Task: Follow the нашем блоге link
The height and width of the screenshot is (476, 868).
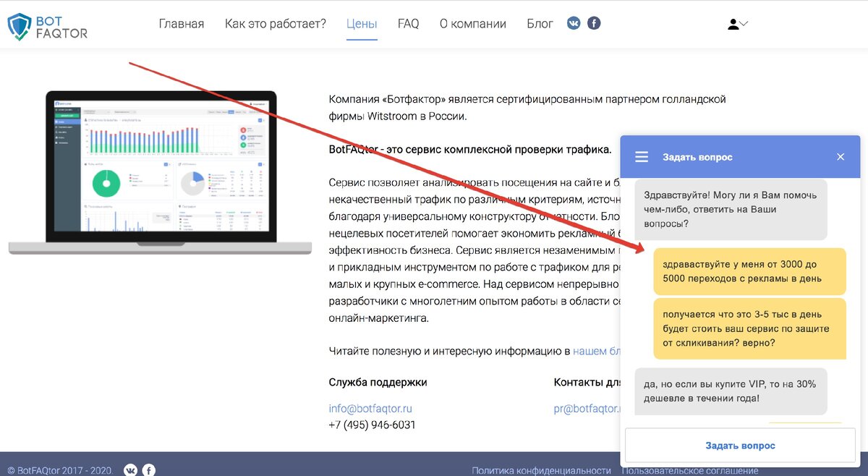Action: coord(597,352)
